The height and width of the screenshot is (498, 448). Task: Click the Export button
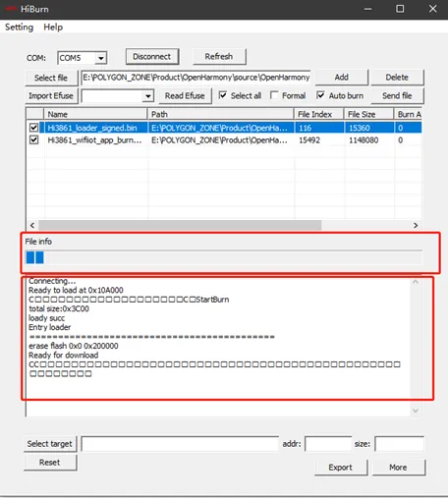pyautogui.click(x=341, y=468)
